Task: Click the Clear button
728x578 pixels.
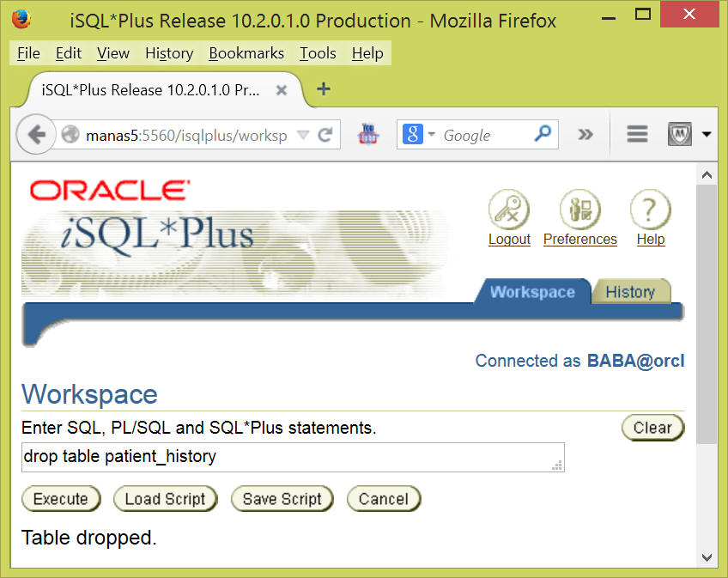Action: tap(652, 427)
